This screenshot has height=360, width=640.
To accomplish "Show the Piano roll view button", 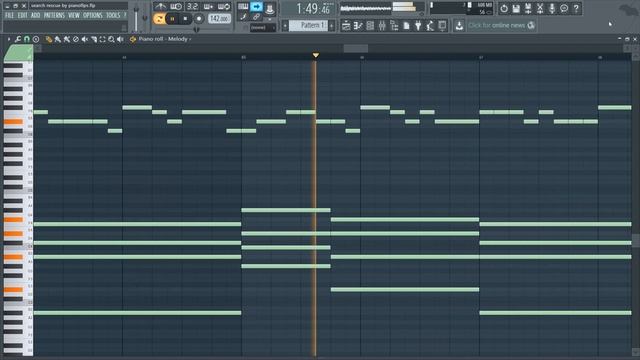I will (x=358, y=26).
